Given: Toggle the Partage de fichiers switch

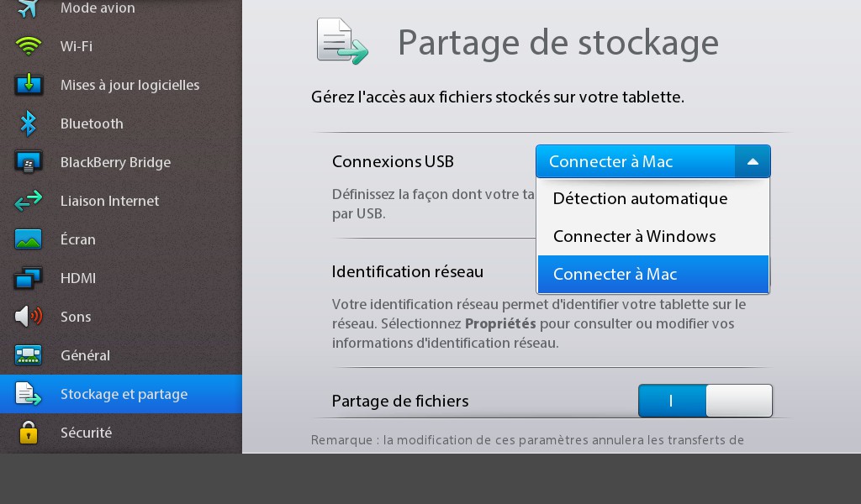Looking at the screenshot, I should pos(705,401).
